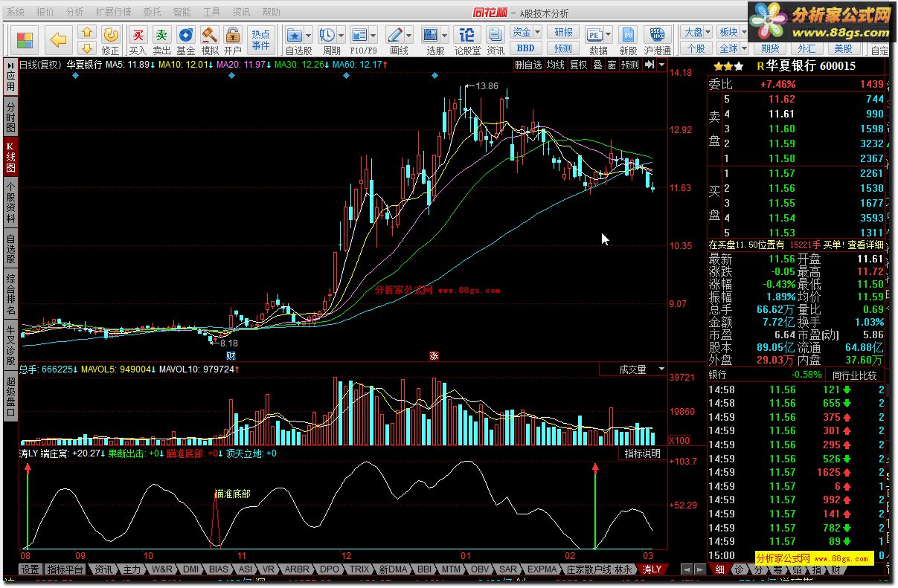Screen dimensions: 898x588
Task: Toggle 预测 in the chart header
Action: point(629,65)
